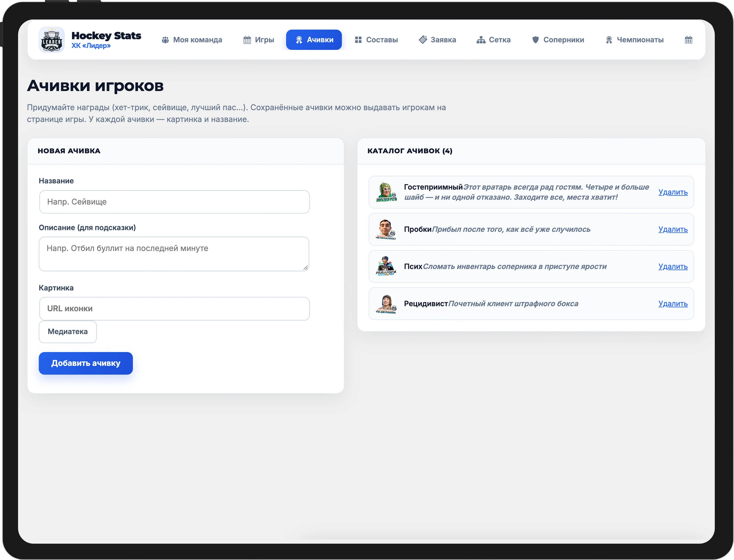734x560 pixels.
Task: Click the ticket icon beside Заявка
Action: tap(423, 40)
